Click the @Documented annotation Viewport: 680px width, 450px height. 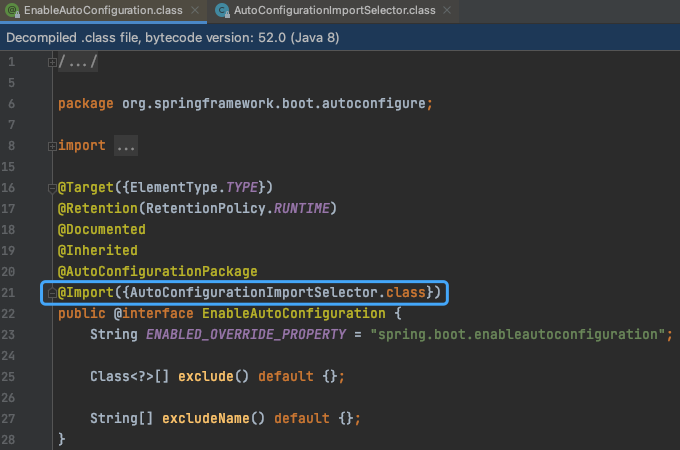tap(102, 229)
